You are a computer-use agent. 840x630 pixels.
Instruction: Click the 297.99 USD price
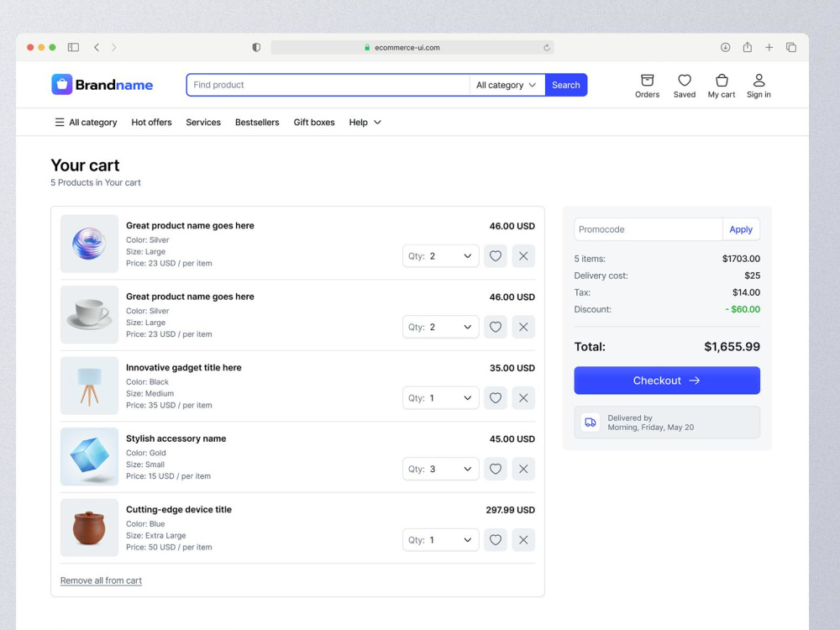click(x=510, y=510)
